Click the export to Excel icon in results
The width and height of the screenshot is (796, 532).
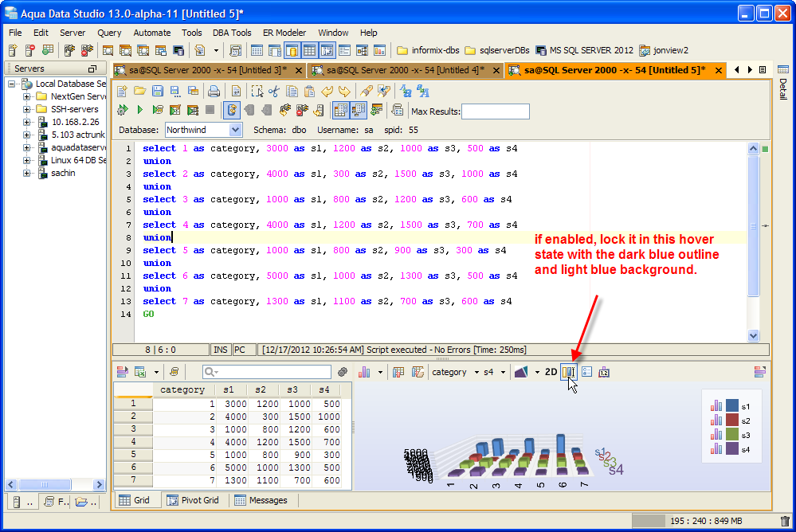140,372
